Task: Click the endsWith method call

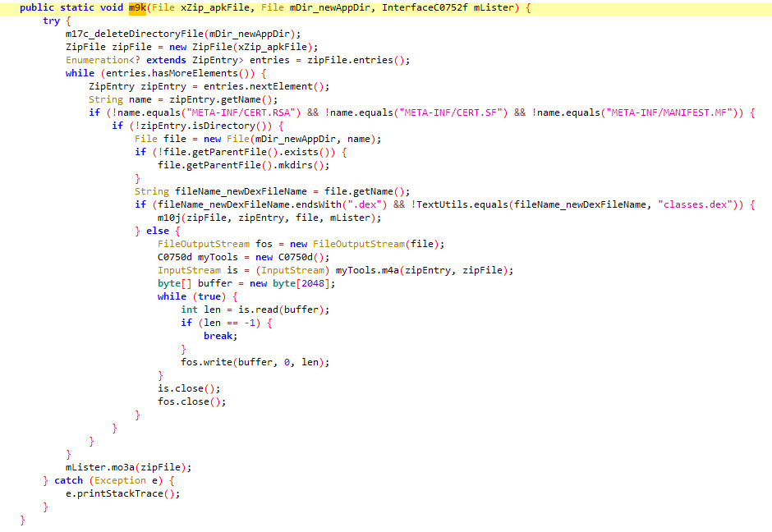Action: (318, 204)
